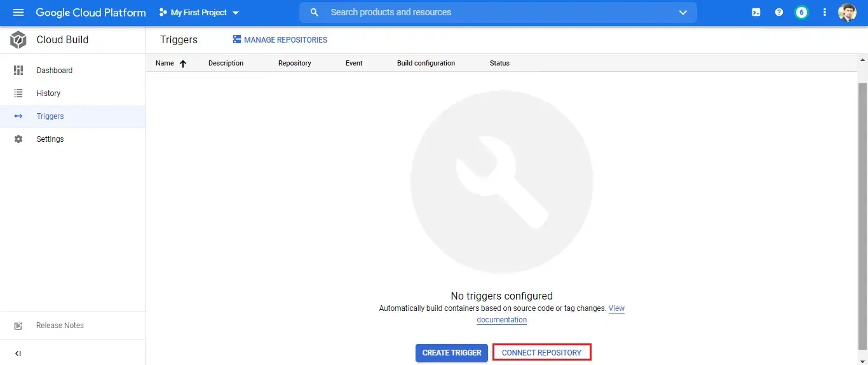Click MANAGE REPOSITORIES button

(x=280, y=39)
